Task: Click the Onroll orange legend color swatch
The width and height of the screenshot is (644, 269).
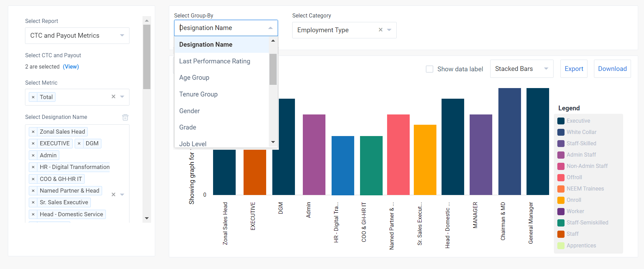Action: coord(561,200)
